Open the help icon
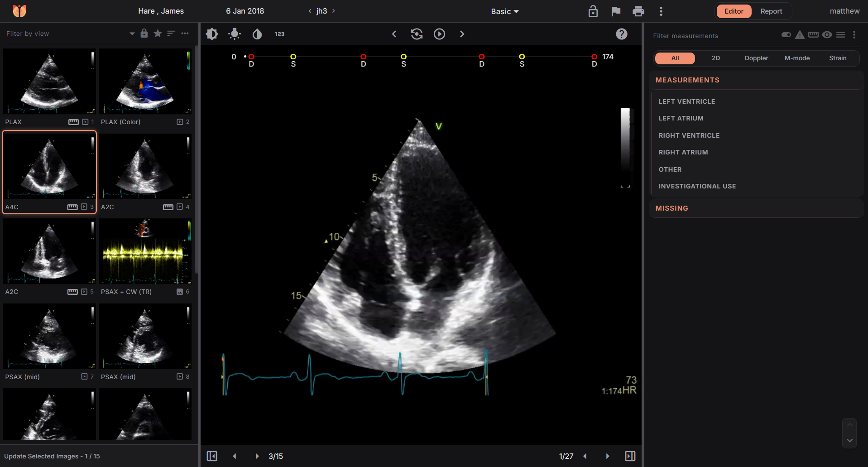The height and width of the screenshot is (467, 868). click(622, 34)
